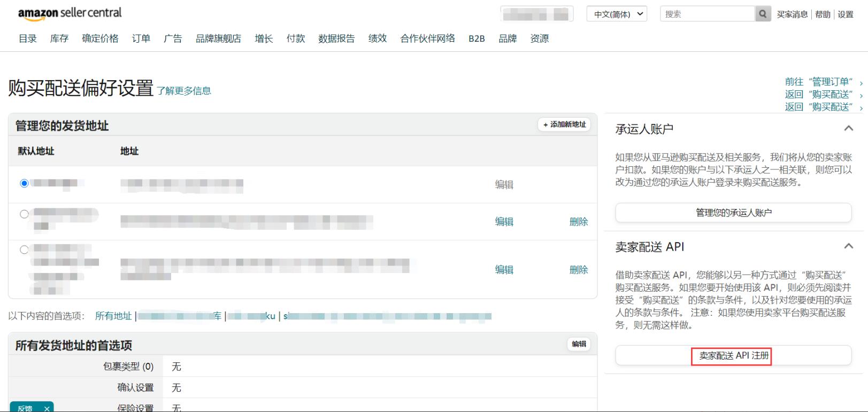The width and height of the screenshot is (868, 412).
Task: Collapse the 承运人账户 section
Action: click(x=848, y=128)
